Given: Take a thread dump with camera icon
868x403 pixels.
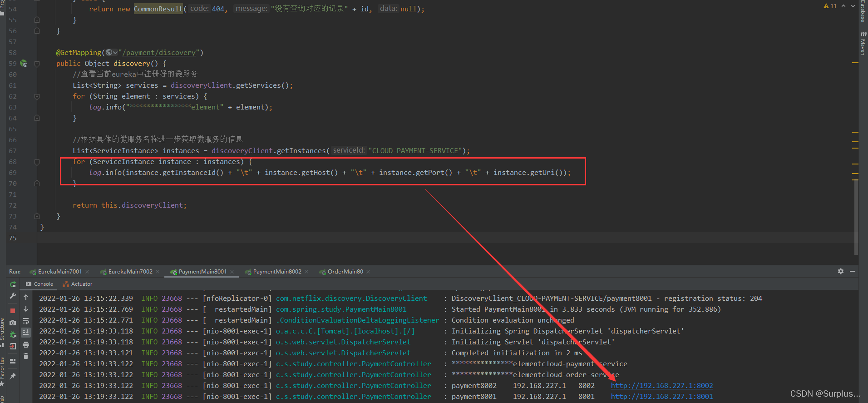Looking at the screenshot, I should 13,323.
